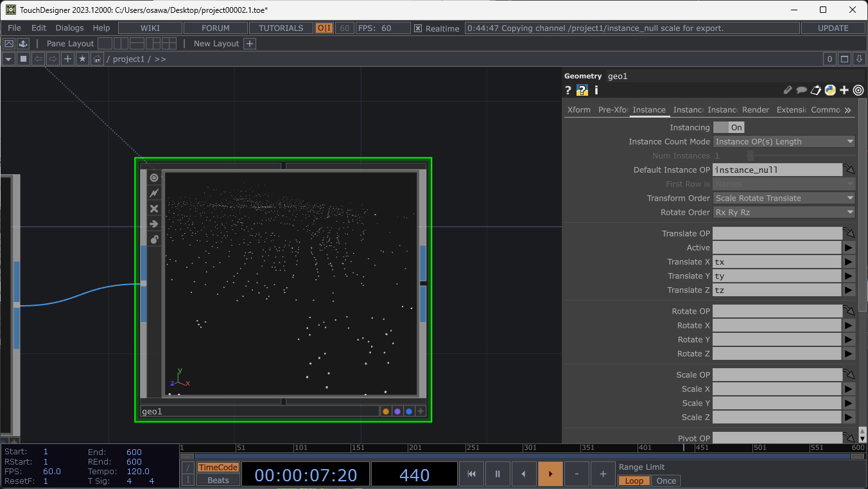868x489 pixels.
Task: Toggle the geo1 lock flag icon
Action: point(154,239)
